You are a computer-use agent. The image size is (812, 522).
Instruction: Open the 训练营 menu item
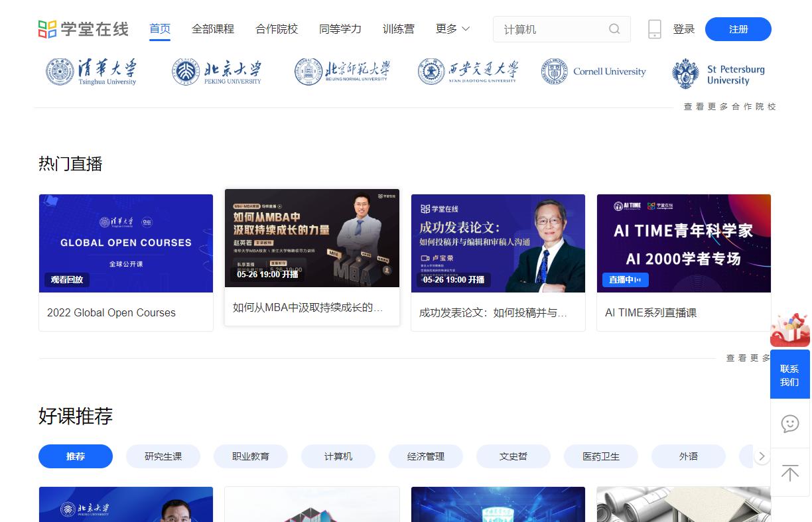pos(399,29)
